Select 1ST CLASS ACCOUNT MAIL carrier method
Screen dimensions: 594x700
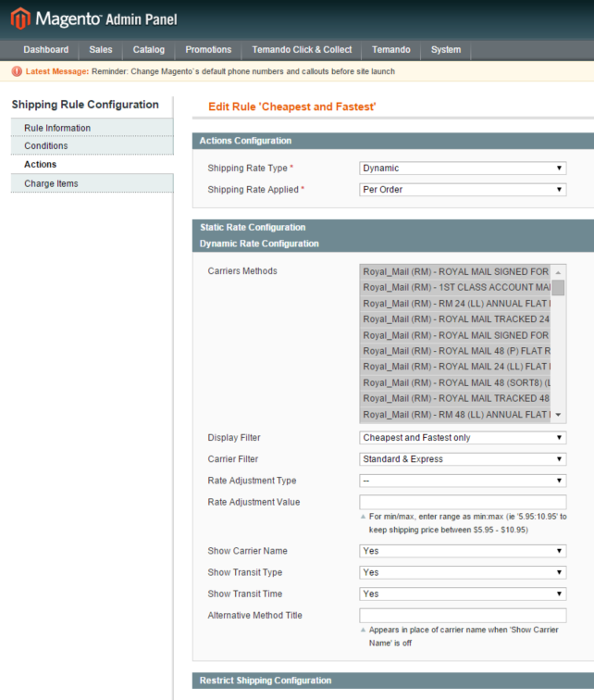tap(455, 287)
